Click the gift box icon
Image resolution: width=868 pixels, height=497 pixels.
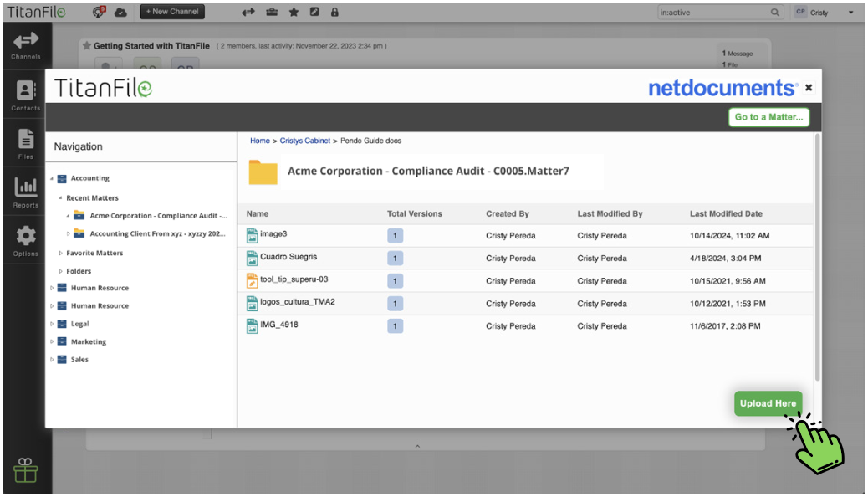pos(25,470)
